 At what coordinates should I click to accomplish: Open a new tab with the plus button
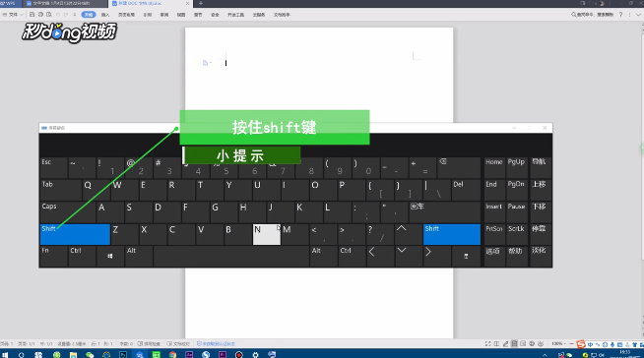click(x=201, y=3)
